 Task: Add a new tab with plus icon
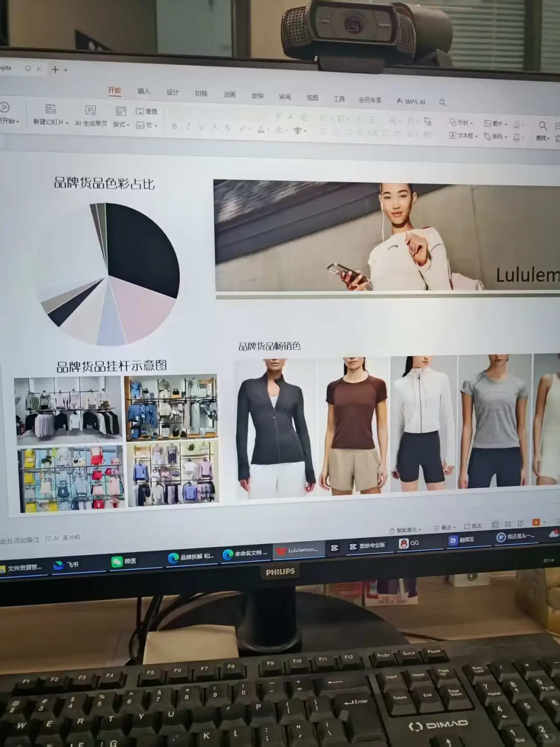click(55, 69)
